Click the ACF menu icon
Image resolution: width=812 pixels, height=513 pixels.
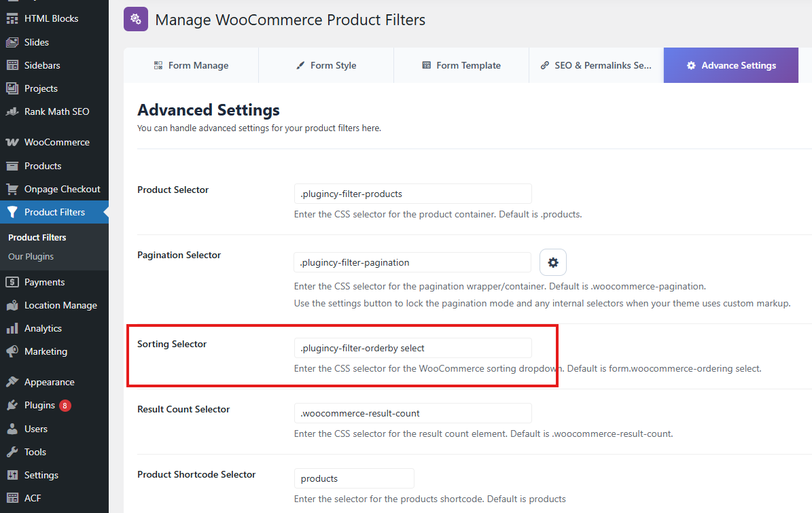click(x=12, y=498)
